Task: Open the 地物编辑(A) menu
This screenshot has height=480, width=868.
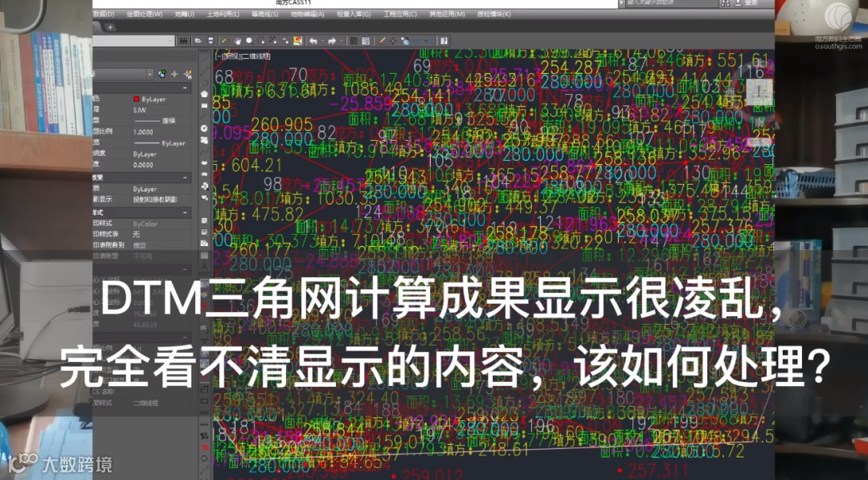Action: (x=307, y=14)
